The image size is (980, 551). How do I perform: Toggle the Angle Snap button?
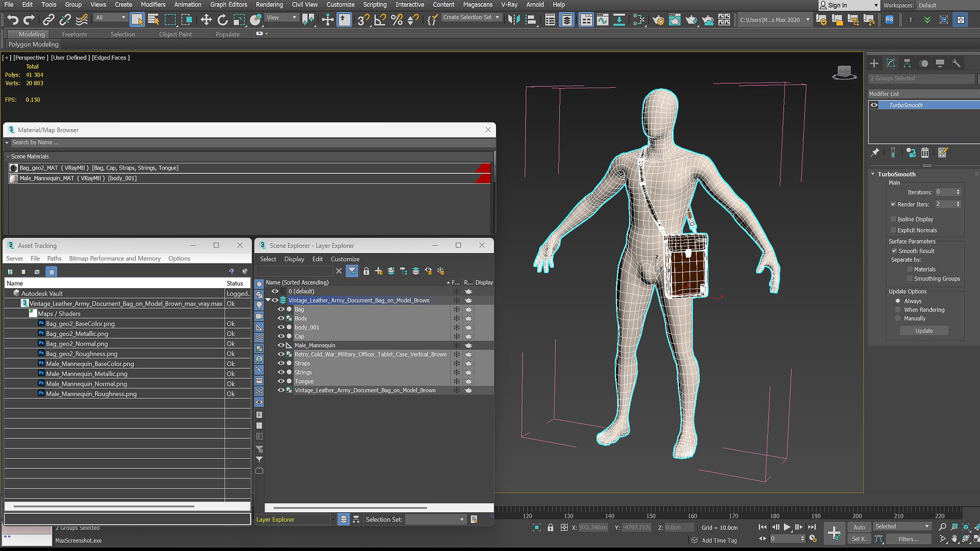(380, 19)
